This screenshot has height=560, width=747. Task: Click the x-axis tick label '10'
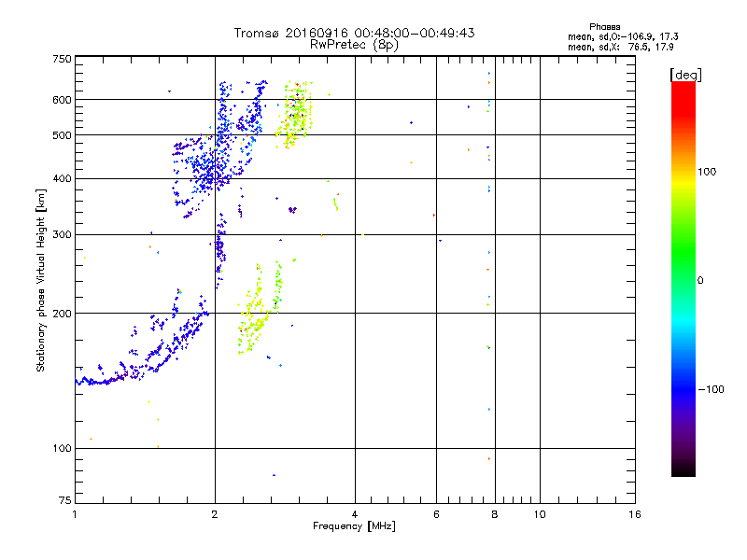point(540,514)
